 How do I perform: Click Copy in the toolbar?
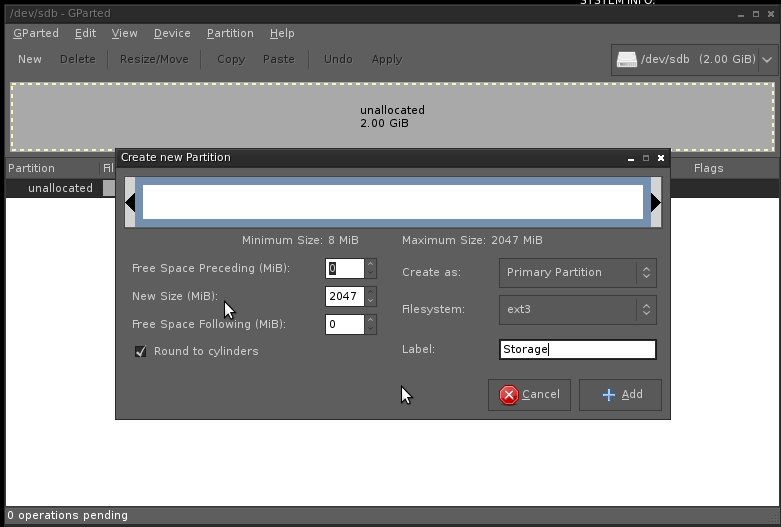pyautogui.click(x=231, y=59)
